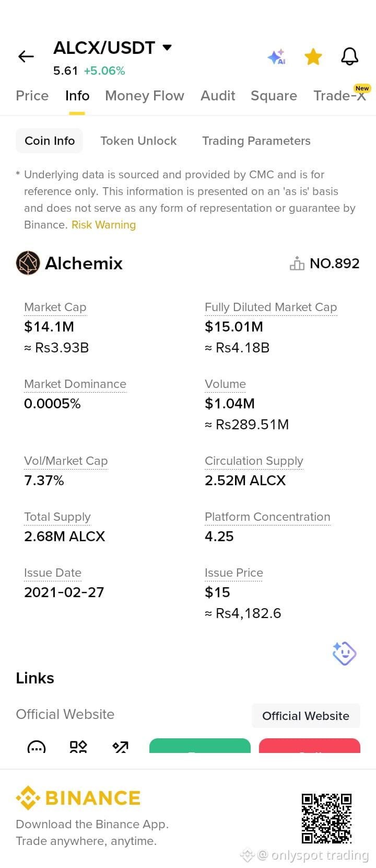The width and height of the screenshot is (376, 868).
Task: Toggle the yellow favorite star
Action: (313, 56)
